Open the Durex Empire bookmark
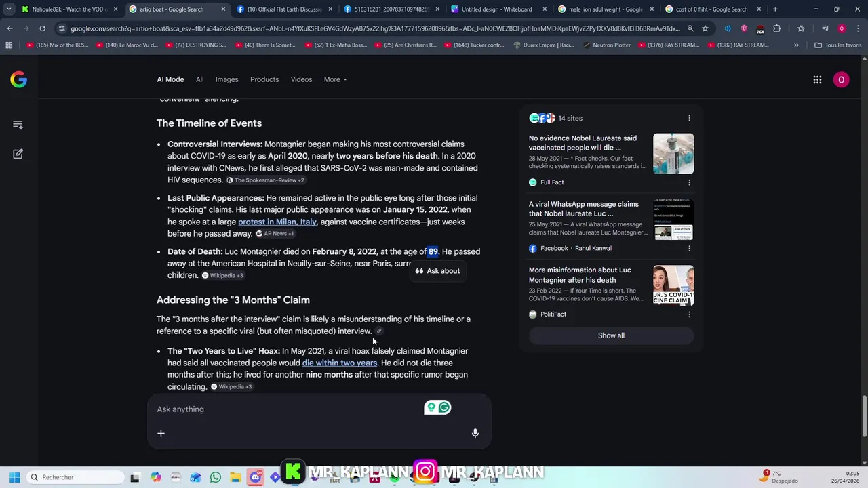This screenshot has width=868, height=488. tap(545, 45)
